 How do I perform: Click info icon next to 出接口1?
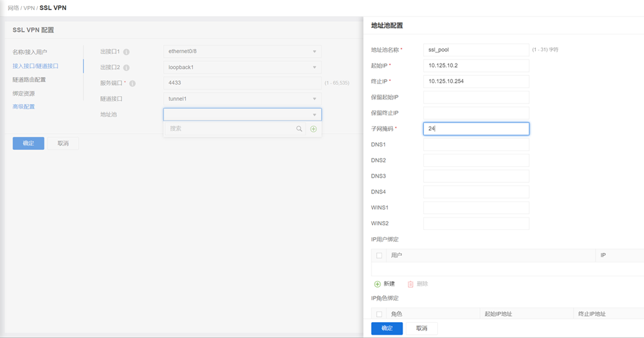click(127, 52)
